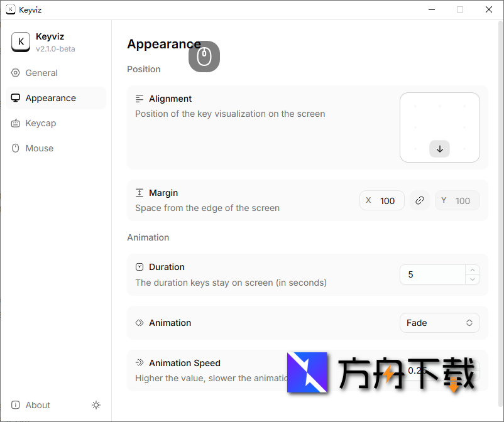504x422 pixels.
Task: Open the General settings tab
Action: 41,73
